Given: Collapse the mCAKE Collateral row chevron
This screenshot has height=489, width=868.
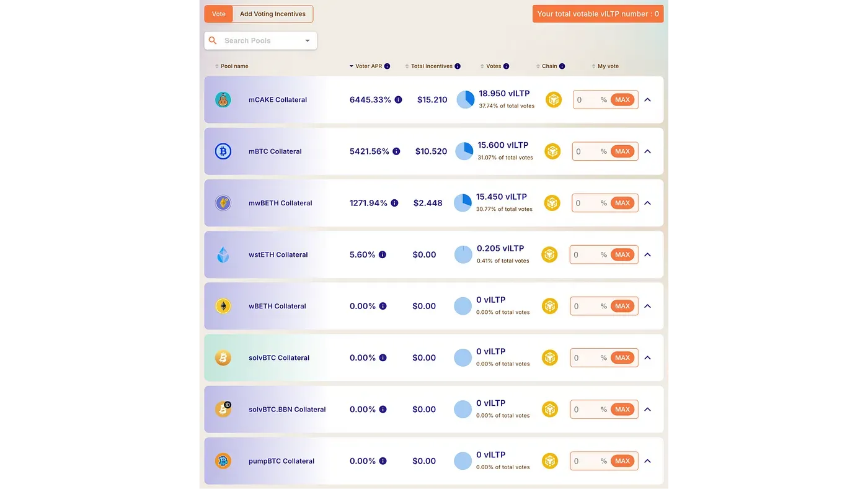Looking at the screenshot, I should click(647, 100).
